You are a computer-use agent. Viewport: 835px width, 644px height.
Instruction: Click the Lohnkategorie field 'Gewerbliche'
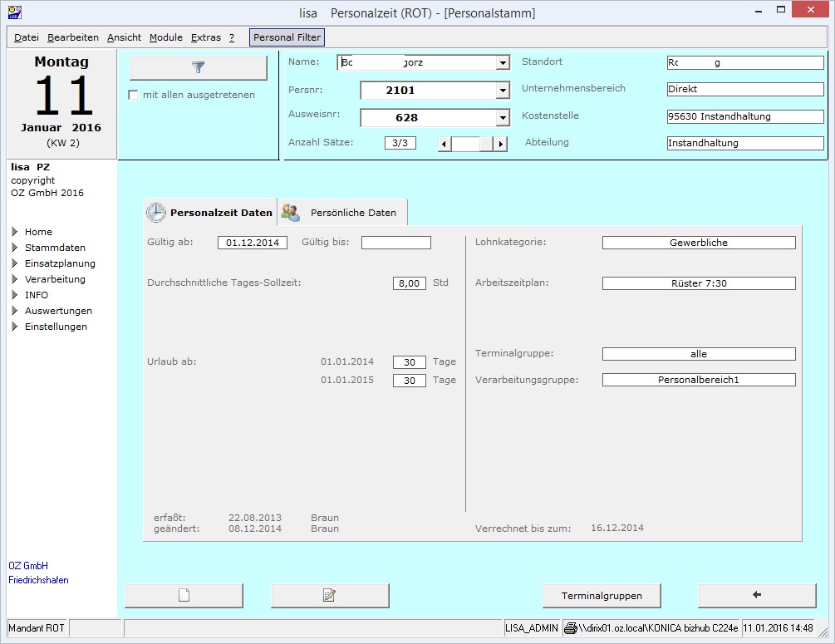699,243
